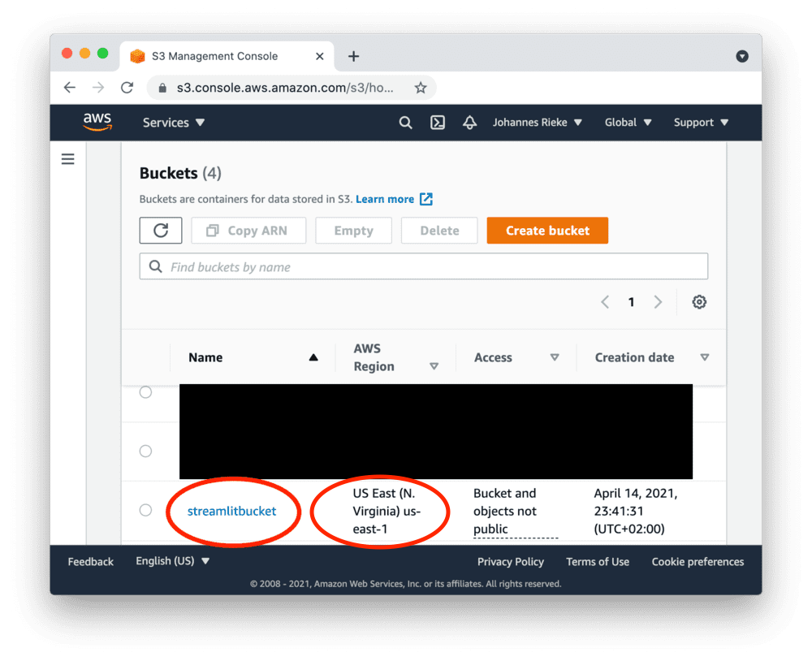Click the Find buckets by name field
This screenshot has height=661, width=812.
424,266
